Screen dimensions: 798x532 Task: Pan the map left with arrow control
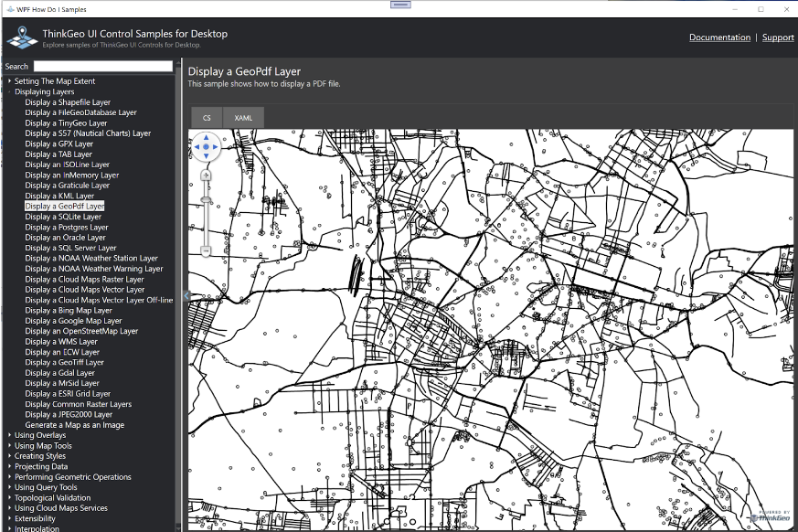pos(196,146)
